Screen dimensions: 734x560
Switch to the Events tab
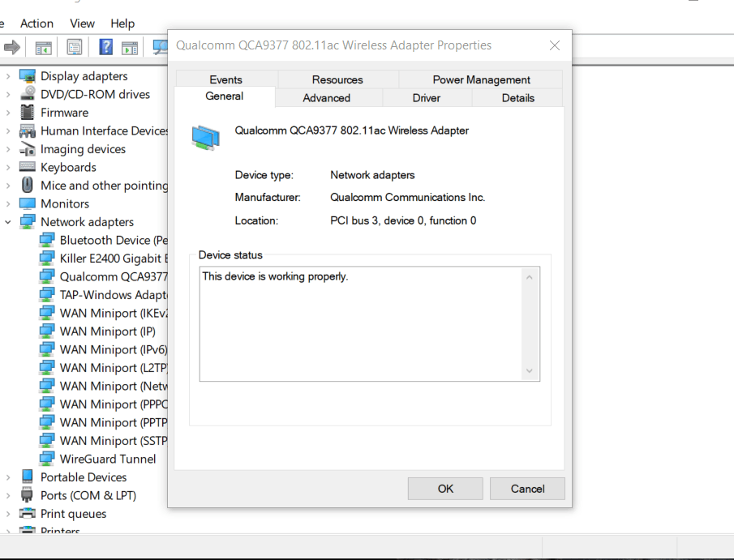(226, 79)
